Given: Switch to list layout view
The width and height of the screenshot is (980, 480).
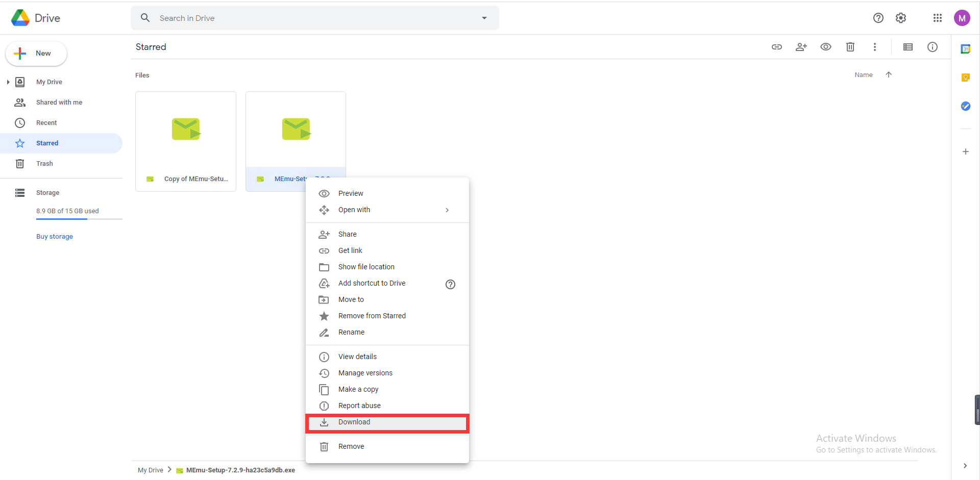Looking at the screenshot, I should click(x=908, y=47).
